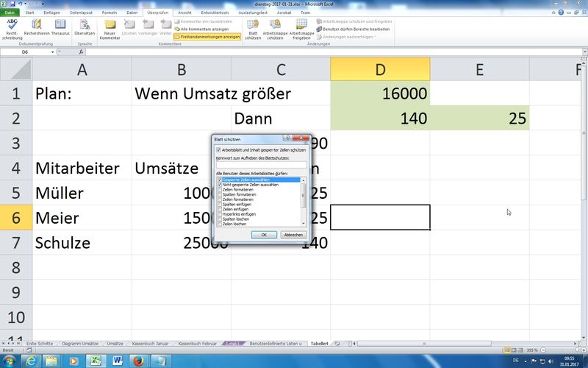Screen dimensions: 588x368
Task: Open the Diagramm Umsätze sheet tab
Action: [80, 343]
